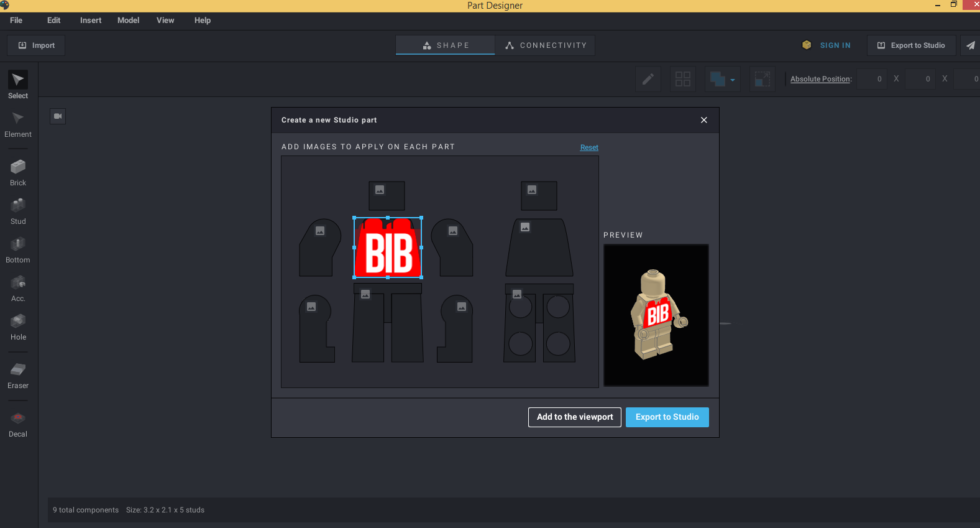Image resolution: width=980 pixels, height=528 pixels.
Task: Select the BIB torso image
Action: pyautogui.click(x=388, y=248)
